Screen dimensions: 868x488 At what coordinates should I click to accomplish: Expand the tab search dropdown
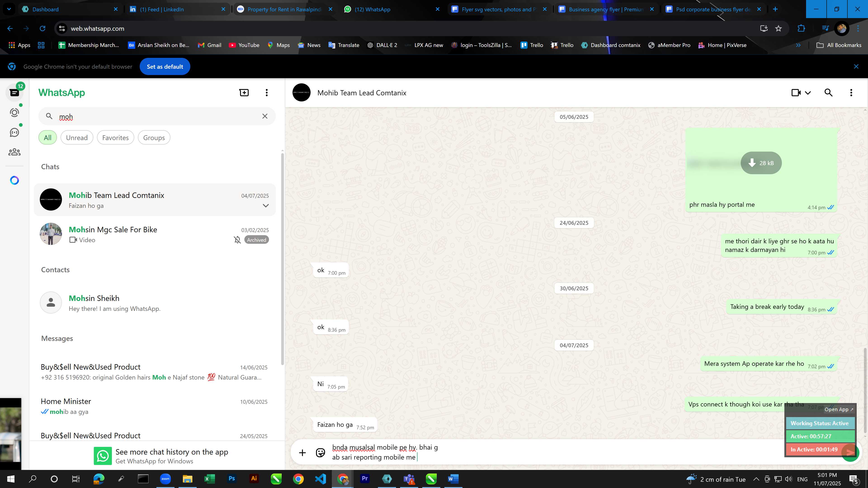click(x=9, y=9)
